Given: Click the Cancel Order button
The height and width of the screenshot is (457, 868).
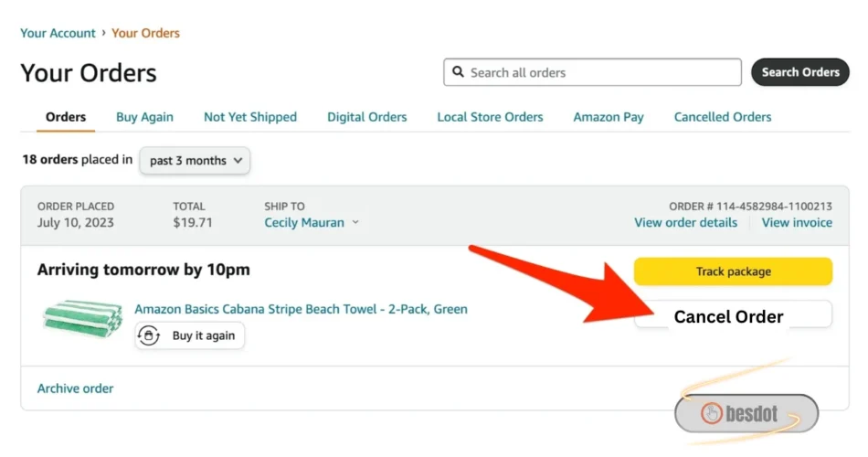Looking at the screenshot, I should (x=733, y=315).
